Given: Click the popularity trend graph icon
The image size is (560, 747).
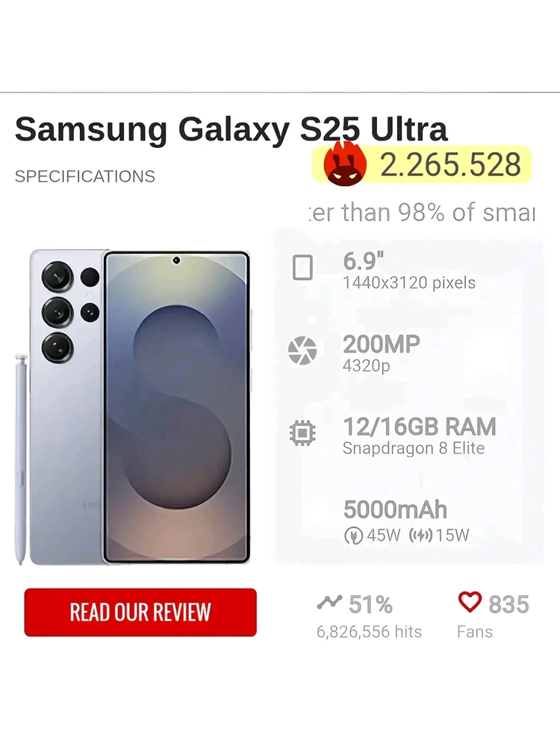Looking at the screenshot, I should (x=329, y=601).
